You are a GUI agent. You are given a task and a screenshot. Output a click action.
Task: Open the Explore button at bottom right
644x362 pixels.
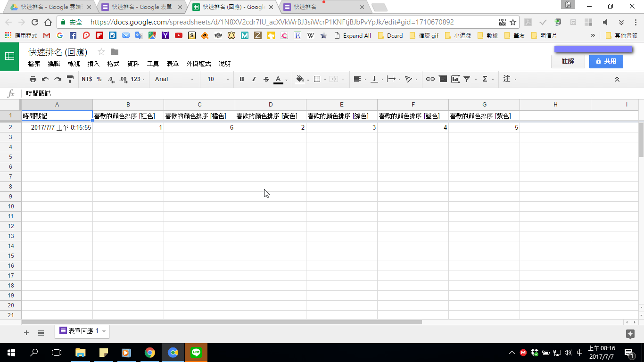(x=630, y=334)
